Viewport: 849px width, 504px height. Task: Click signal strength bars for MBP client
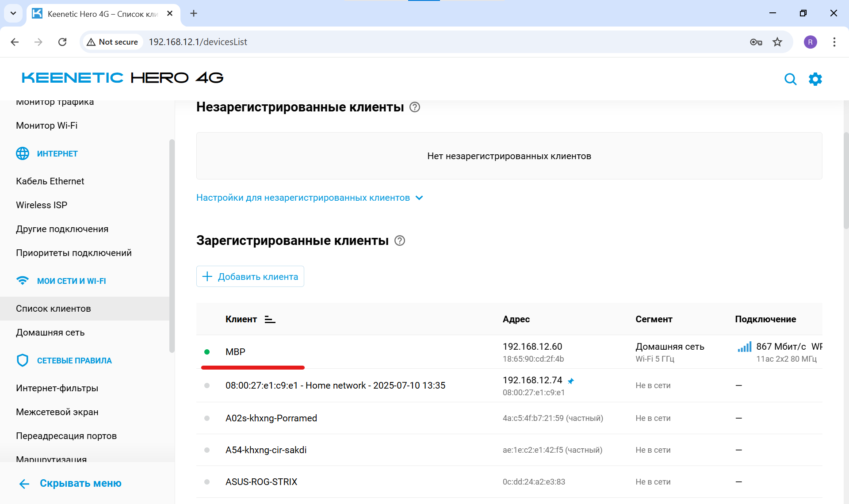click(744, 347)
